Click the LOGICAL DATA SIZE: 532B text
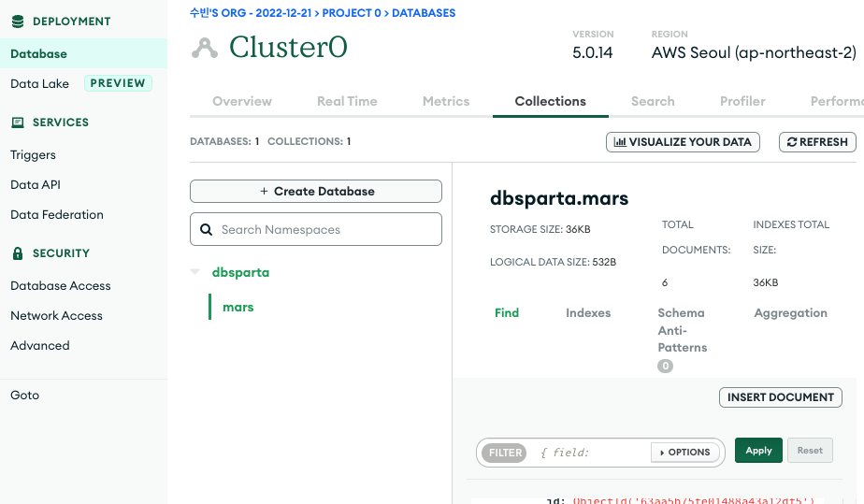This screenshot has width=864, height=504. point(553,262)
